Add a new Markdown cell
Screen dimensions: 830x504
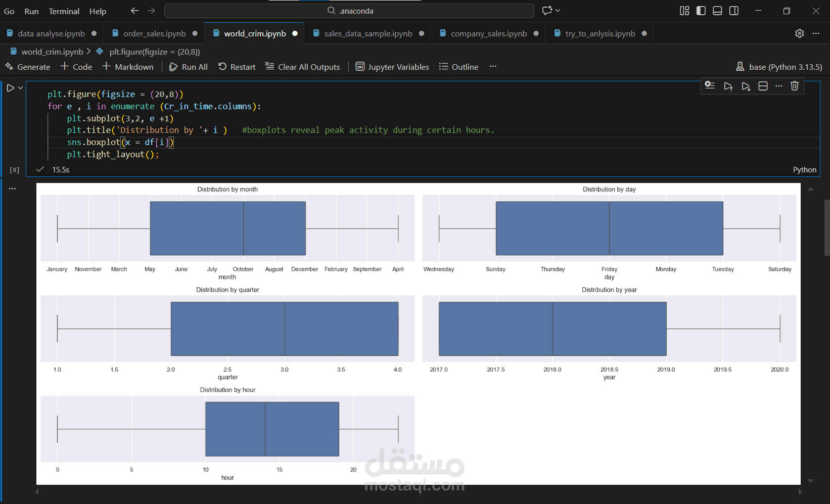128,67
